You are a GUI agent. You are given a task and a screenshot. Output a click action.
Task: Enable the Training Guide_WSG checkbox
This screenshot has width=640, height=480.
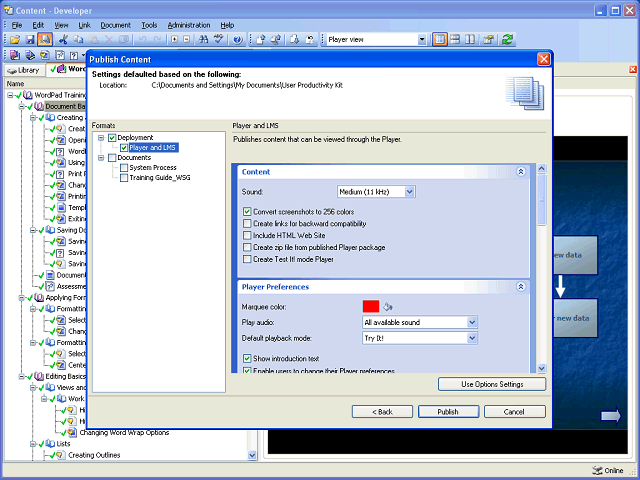[124, 178]
